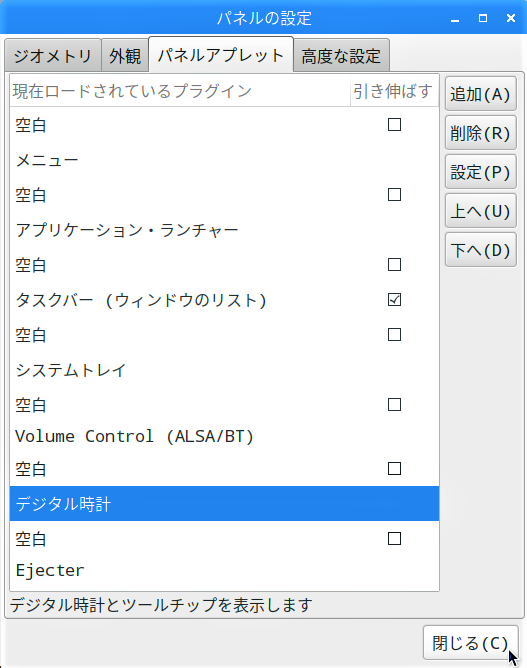This screenshot has width=527, height=668.
Task: Select the highlighted デジタル時計 row
Action: point(225,504)
